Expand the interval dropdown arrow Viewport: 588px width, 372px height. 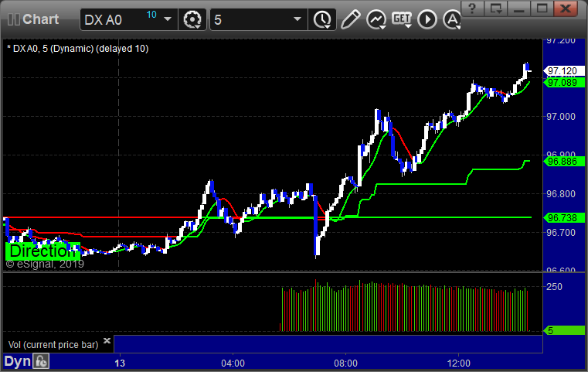(x=297, y=19)
